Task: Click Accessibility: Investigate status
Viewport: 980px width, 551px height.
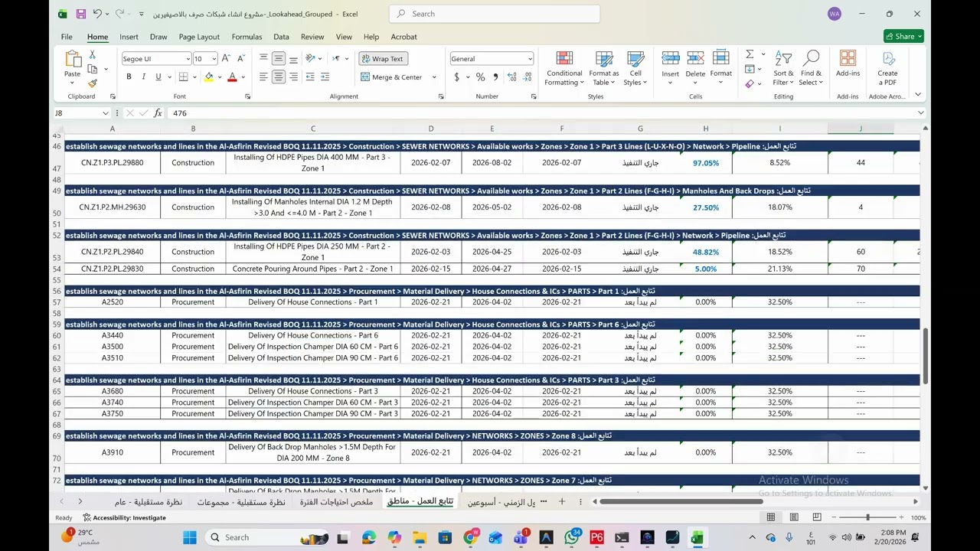Action: pos(124,517)
